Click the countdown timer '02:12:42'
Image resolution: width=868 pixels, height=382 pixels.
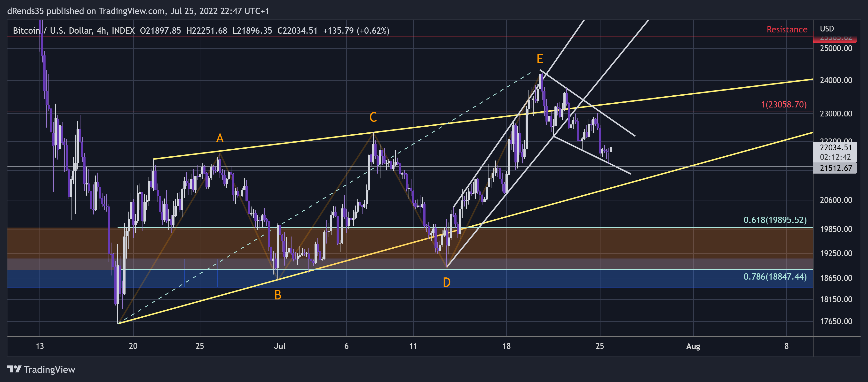[x=835, y=157]
